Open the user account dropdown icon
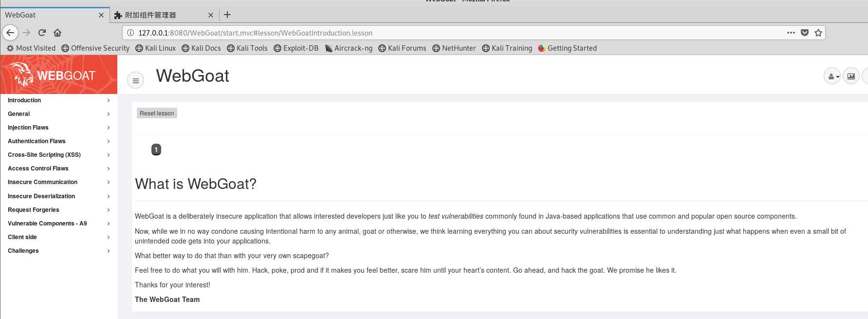The width and height of the screenshot is (868, 319). [832, 76]
